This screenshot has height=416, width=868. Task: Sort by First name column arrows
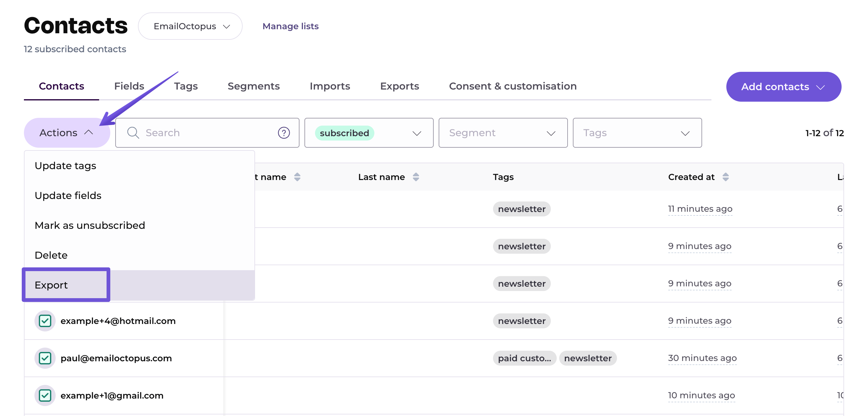297,177
